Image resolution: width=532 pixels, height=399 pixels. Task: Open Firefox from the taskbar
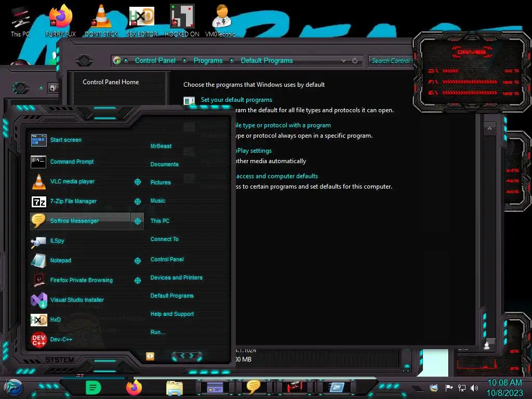(134, 388)
